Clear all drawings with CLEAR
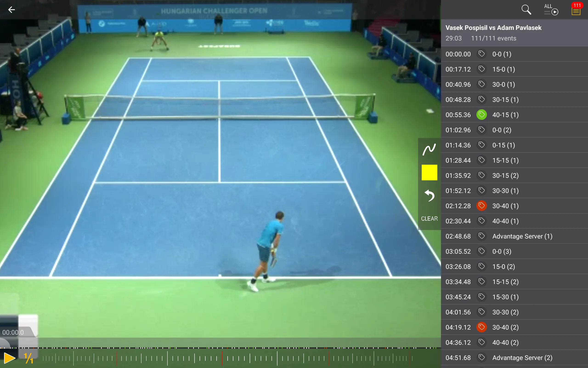This screenshot has width=588, height=368. click(x=429, y=218)
